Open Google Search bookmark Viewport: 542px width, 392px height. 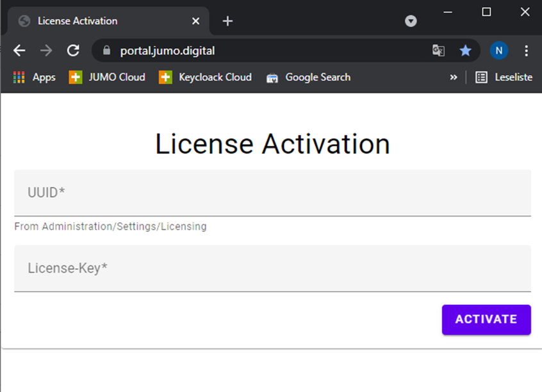click(x=309, y=78)
